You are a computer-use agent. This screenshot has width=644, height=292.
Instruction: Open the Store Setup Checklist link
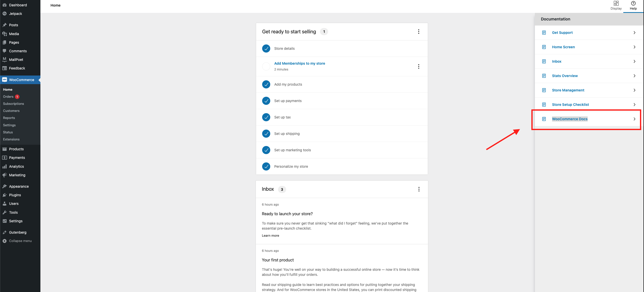point(570,105)
